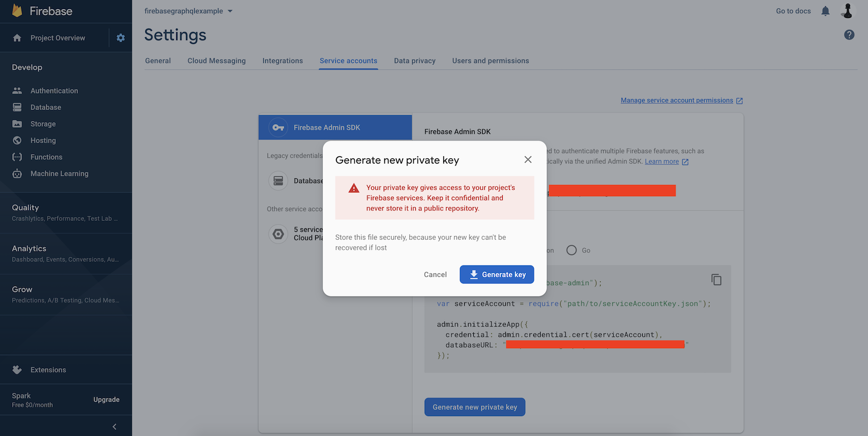
Task: Open Project Overview in sidebar
Action: pyautogui.click(x=58, y=38)
